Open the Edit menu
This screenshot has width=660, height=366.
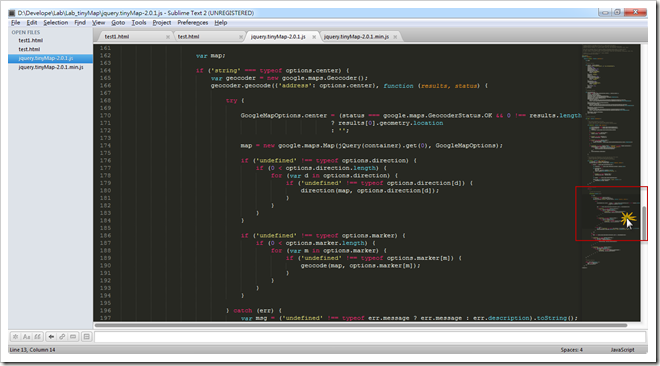(x=32, y=23)
